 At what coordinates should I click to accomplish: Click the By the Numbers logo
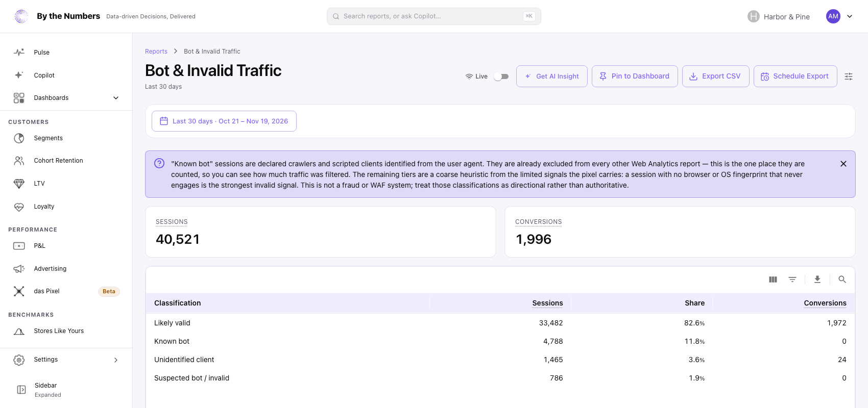(21, 16)
